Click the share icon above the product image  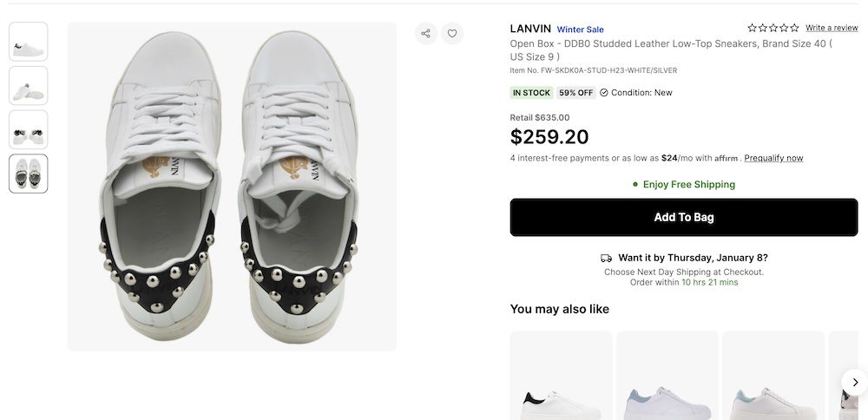(x=425, y=34)
